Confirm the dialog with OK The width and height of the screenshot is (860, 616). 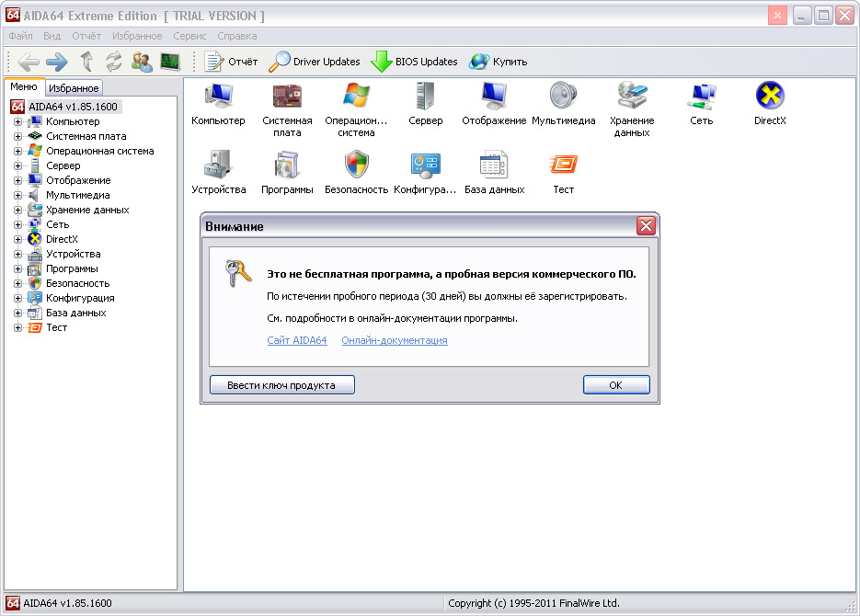[x=616, y=385]
